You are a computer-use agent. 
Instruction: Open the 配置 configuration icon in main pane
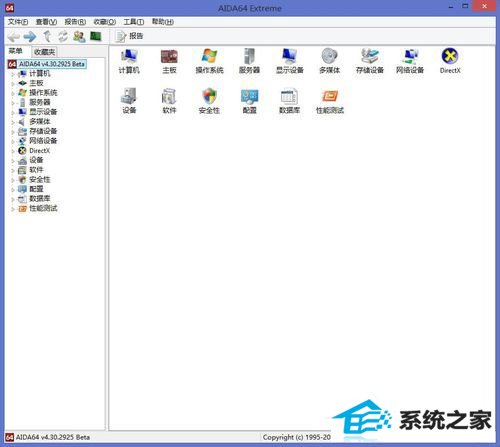tap(249, 101)
